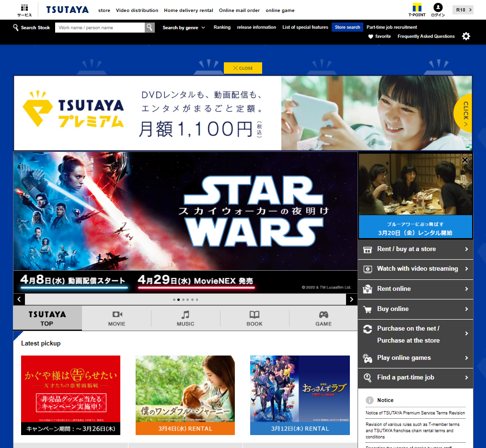Click the Buy online cart icon
Viewport: 486px width, 448px height.
pos(367,309)
